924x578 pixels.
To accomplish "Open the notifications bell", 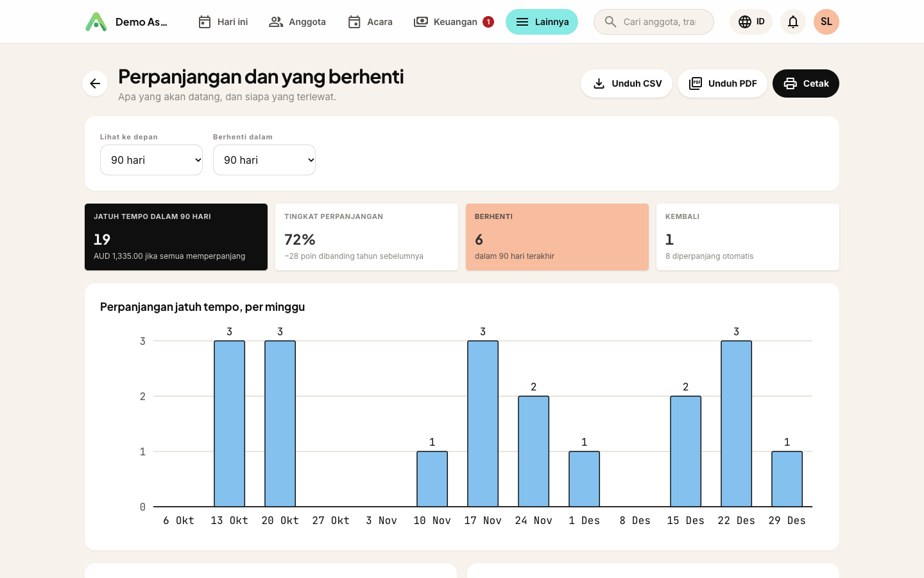I will point(793,22).
